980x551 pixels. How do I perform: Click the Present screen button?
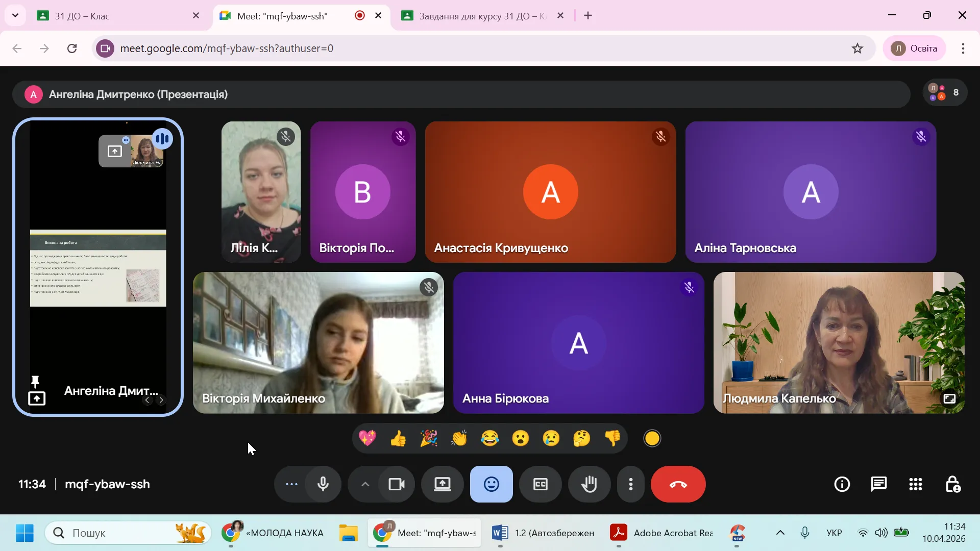(x=443, y=484)
